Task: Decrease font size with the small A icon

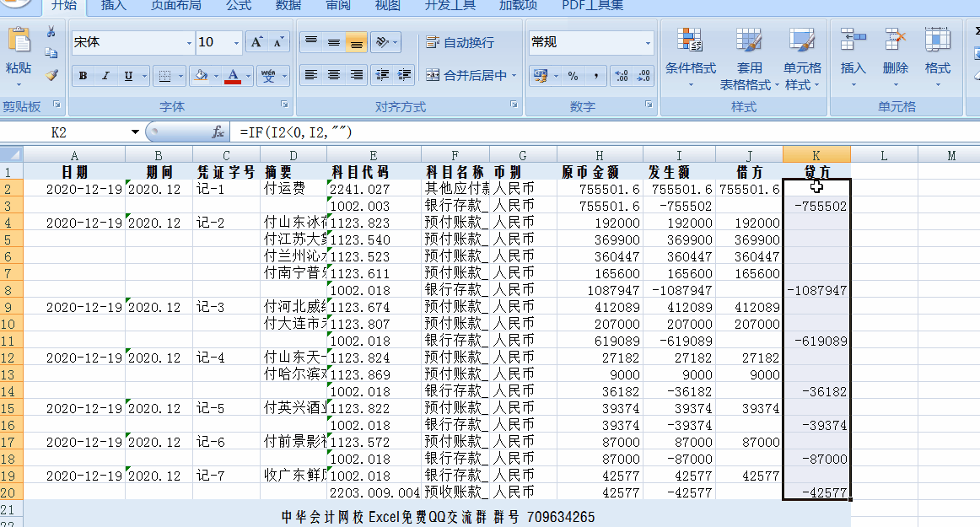Action: (278, 42)
